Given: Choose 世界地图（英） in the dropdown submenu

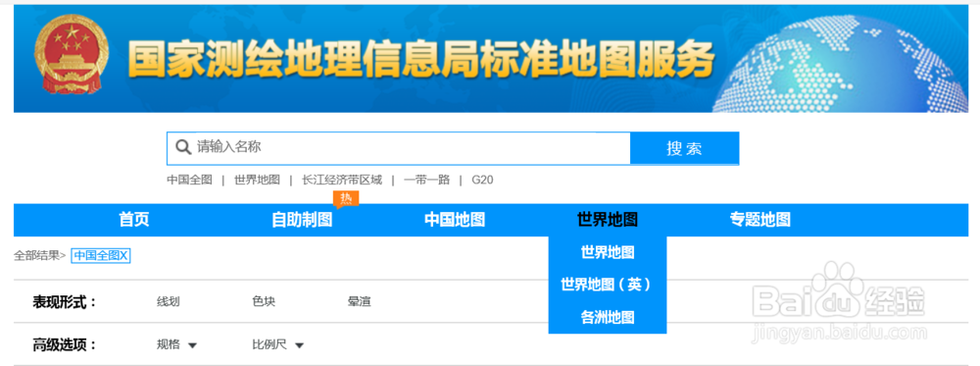Looking at the screenshot, I should point(608,285).
